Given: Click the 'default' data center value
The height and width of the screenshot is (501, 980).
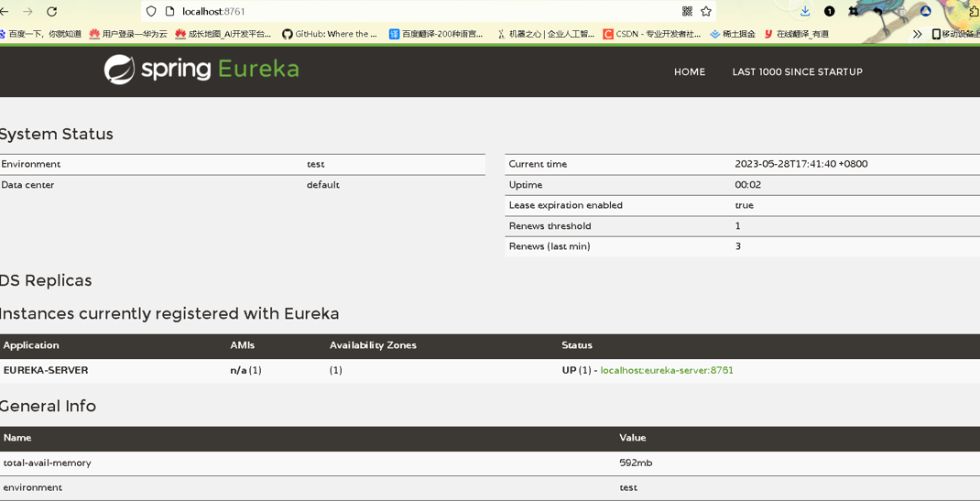Looking at the screenshot, I should [x=323, y=185].
